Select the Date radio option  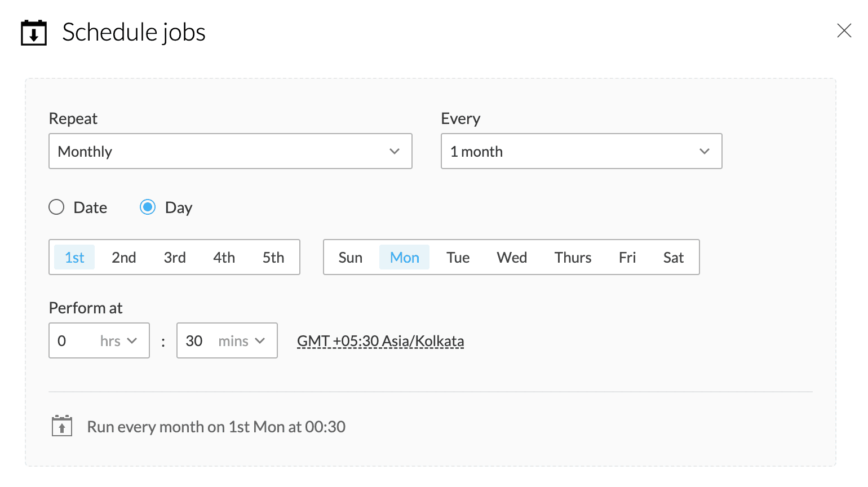pyautogui.click(x=56, y=207)
